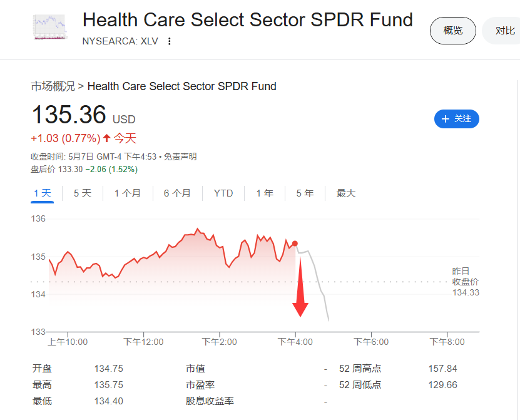Select the 1 天 time range tab
Image resolution: width=520 pixels, height=420 pixels.
click(42, 193)
